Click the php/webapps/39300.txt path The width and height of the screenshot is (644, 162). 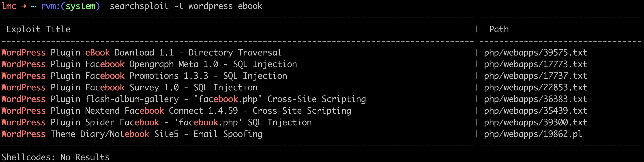tap(535, 122)
